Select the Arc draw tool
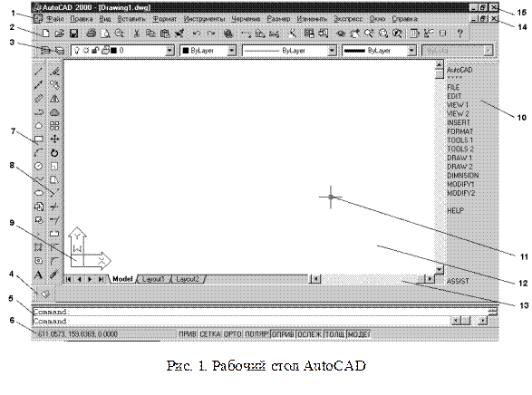This screenshot has height=395, width=532. pos(38,152)
